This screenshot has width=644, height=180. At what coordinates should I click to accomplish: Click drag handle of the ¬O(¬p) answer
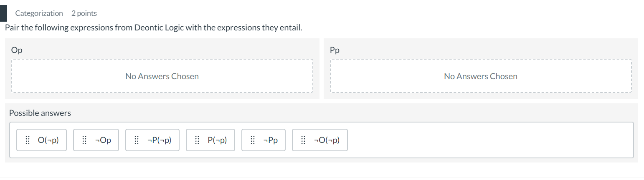tap(303, 140)
